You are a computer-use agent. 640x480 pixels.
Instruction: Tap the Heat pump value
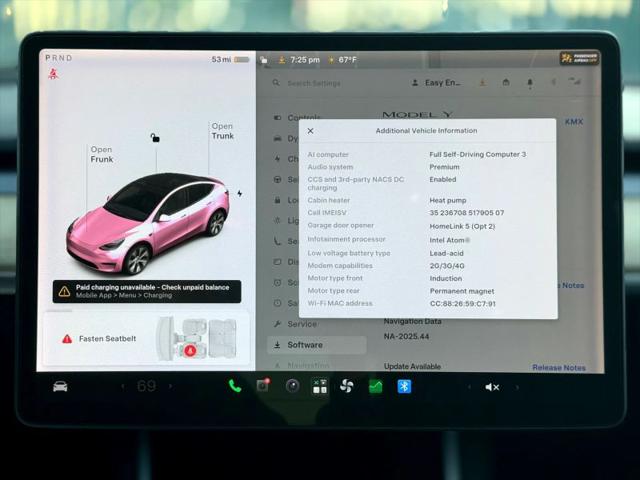click(448, 200)
